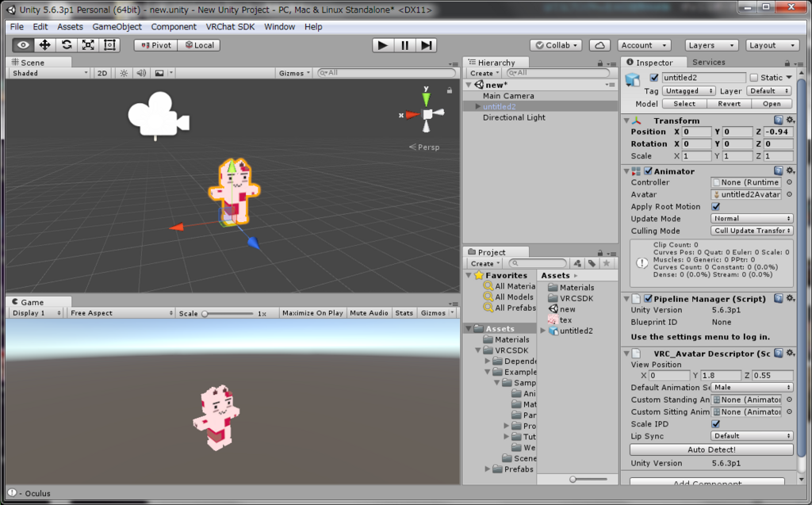Select the Rect transform tool
Screen dimensions: 812x505
(109, 45)
